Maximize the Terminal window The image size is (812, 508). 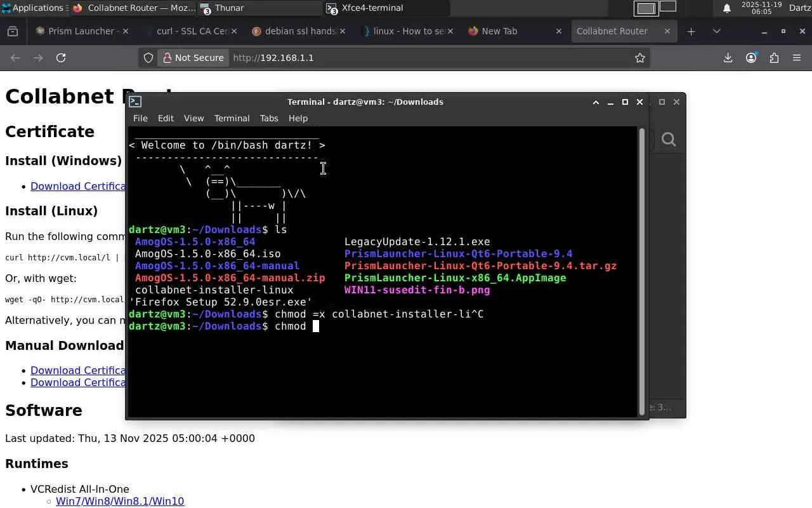(x=625, y=102)
